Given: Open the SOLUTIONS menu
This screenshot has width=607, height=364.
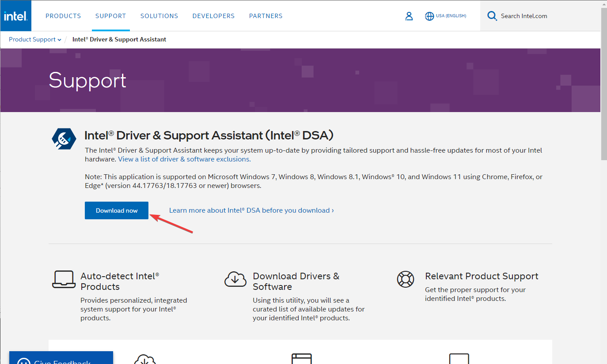Looking at the screenshot, I should click(x=159, y=16).
